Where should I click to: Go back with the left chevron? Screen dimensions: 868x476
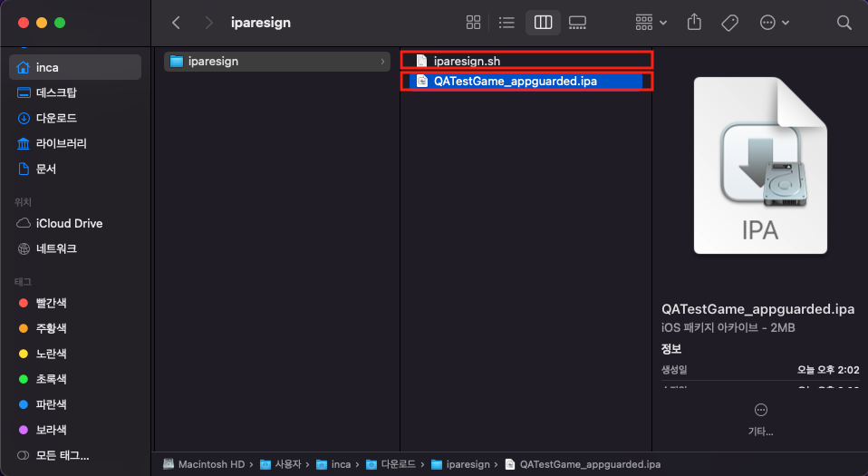(x=177, y=23)
